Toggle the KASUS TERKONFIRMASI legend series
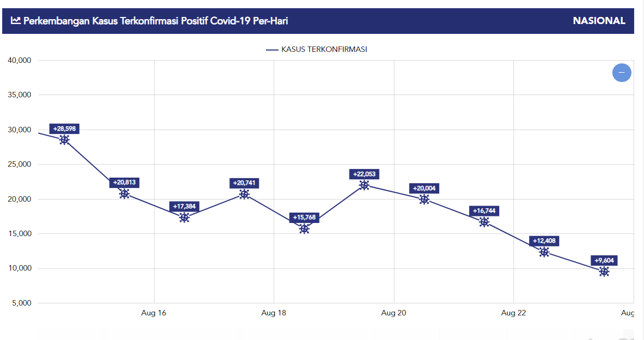The height and width of the screenshot is (340, 644). 317,49
